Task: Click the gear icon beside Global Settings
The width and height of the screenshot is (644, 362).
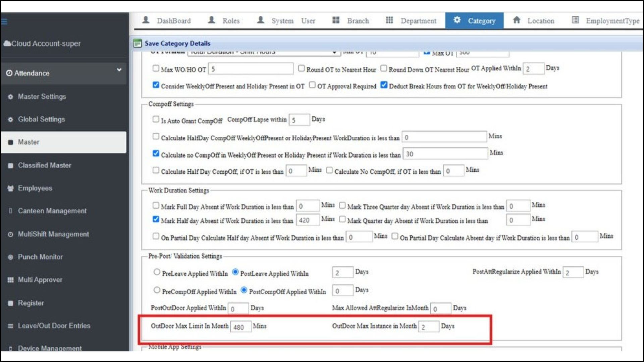Action: (10, 120)
